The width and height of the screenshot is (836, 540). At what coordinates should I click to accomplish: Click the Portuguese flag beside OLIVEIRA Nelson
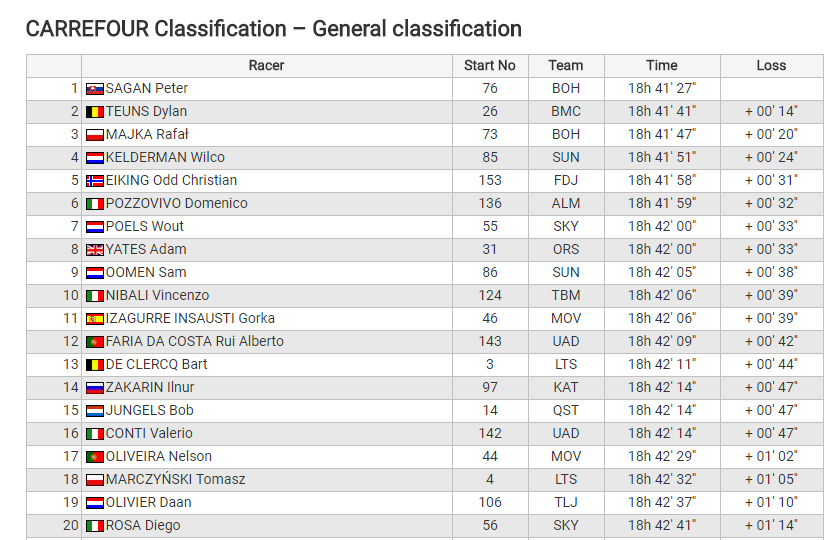(x=95, y=457)
